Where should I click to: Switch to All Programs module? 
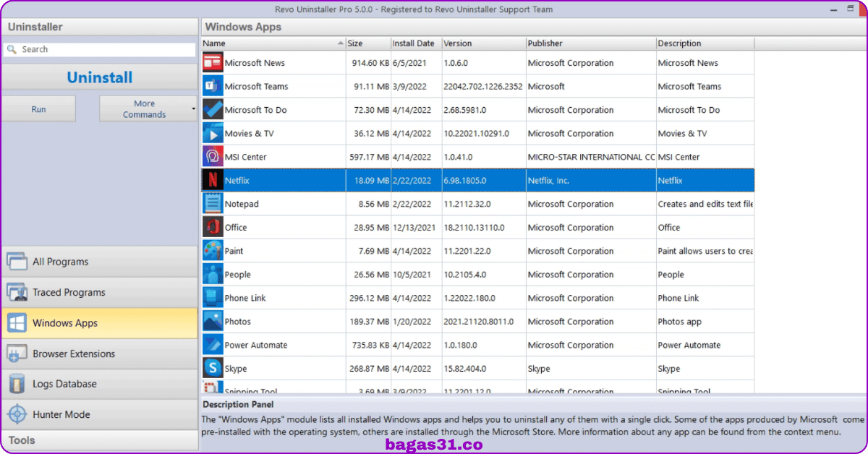[x=99, y=262]
